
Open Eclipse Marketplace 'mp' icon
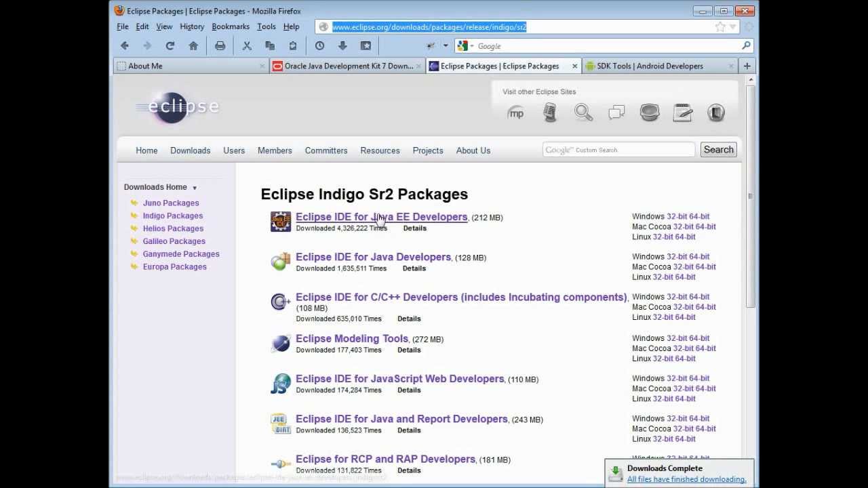click(x=516, y=113)
